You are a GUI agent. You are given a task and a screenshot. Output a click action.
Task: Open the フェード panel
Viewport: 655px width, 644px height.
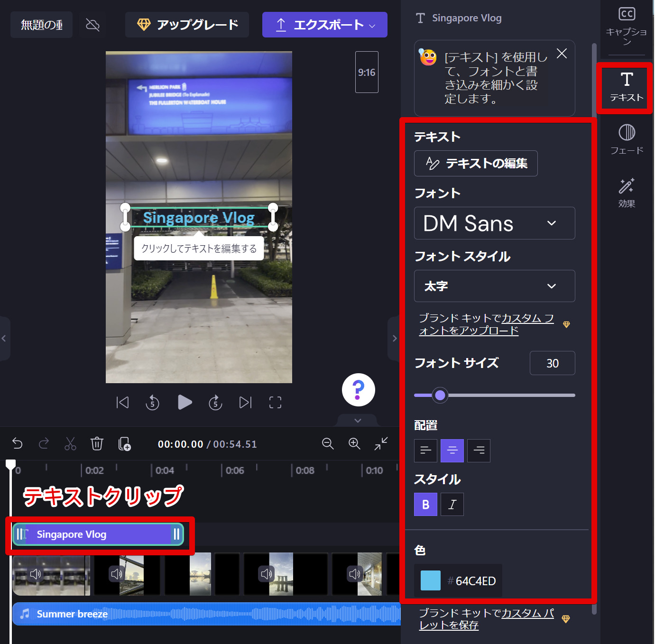626,138
